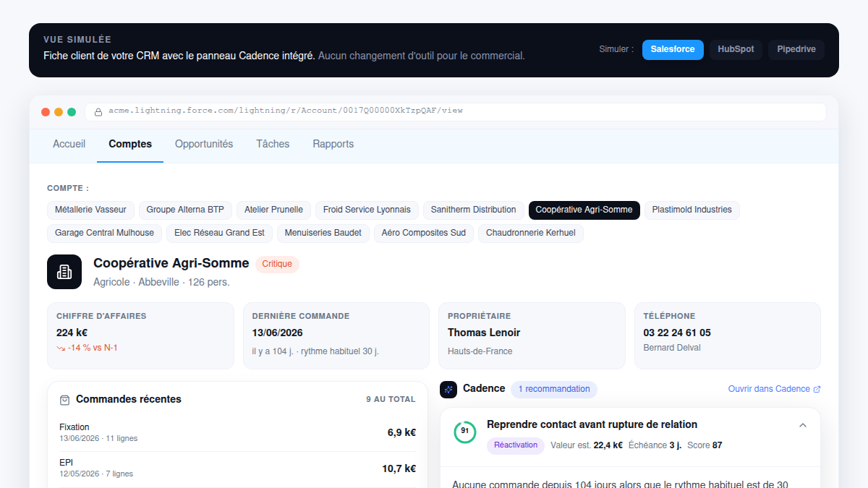Screen dimensions: 868x488
Task: Open the Ouvrir dans Cadence link
Action: [774, 389]
